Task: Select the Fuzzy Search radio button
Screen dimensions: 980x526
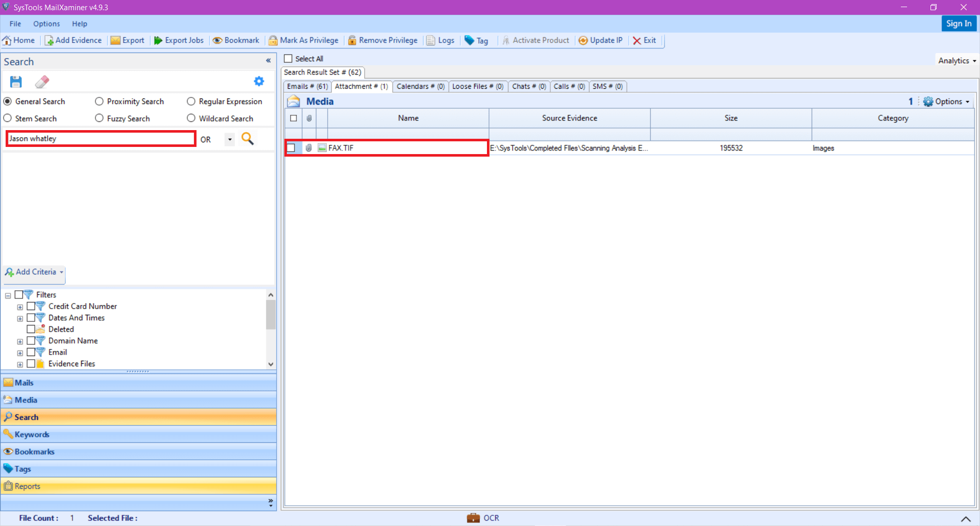Action: 99,118
